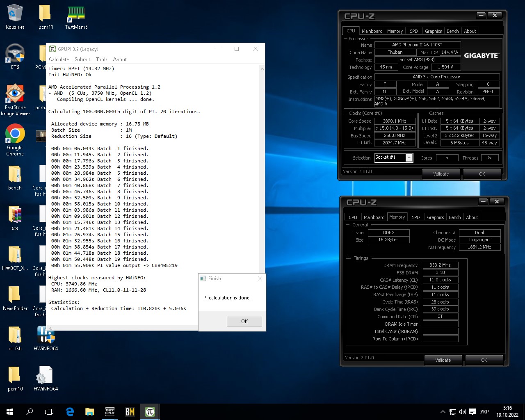Switch the УКР keyboard language indicator
Image resolution: width=525 pixels, height=420 pixels.
[484, 412]
